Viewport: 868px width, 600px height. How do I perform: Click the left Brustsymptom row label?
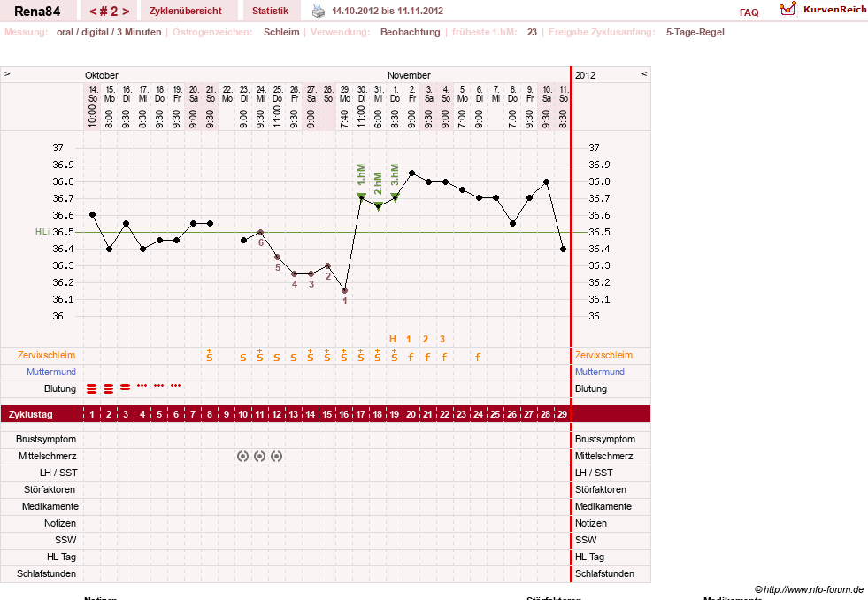(x=46, y=439)
